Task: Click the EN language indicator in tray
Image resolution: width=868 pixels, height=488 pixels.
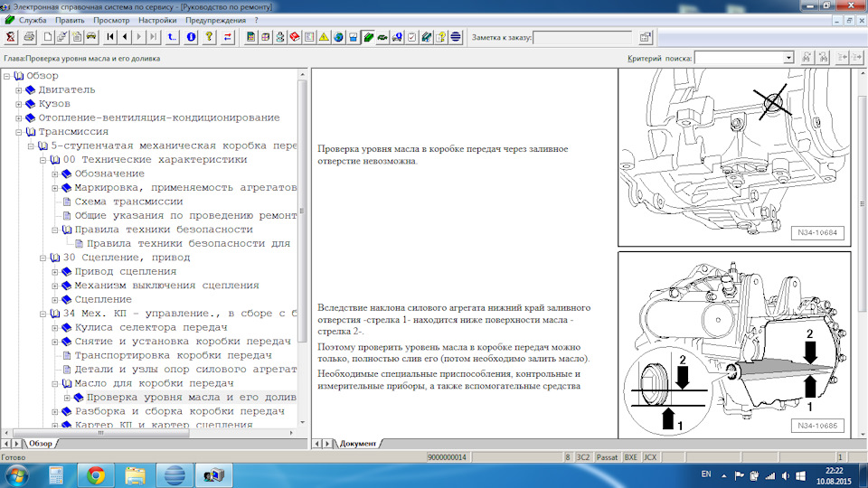Action: 706,474
